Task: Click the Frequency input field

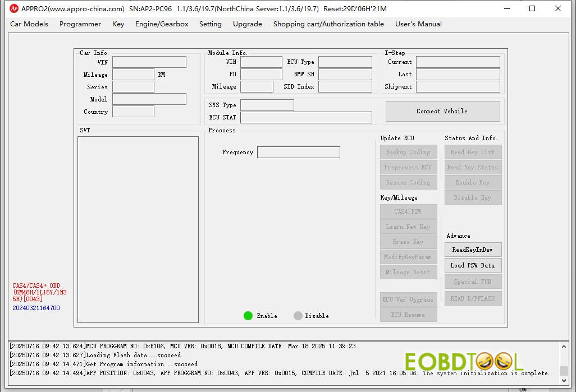Action: pyautogui.click(x=298, y=153)
